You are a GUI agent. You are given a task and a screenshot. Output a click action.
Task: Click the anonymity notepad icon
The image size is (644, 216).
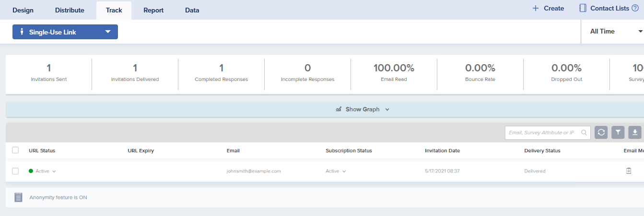tap(18, 197)
